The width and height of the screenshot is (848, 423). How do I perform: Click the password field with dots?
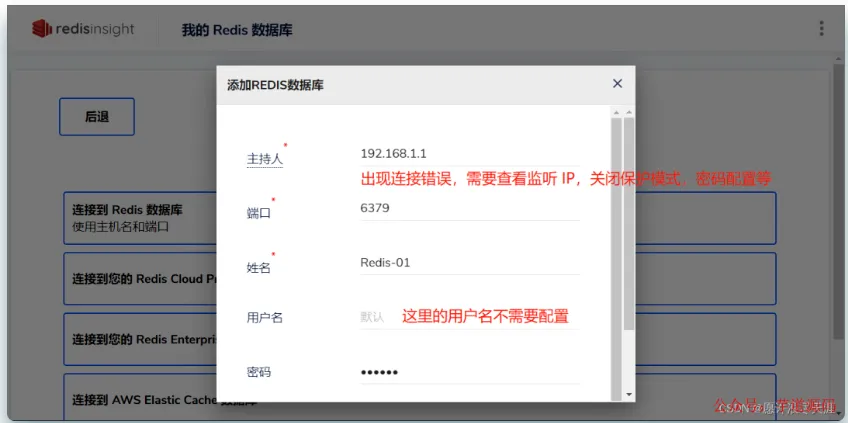(469, 373)
